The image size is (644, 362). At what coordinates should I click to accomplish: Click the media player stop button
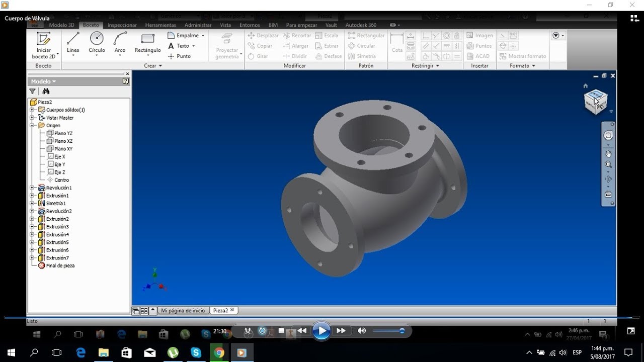coord(282,331)
